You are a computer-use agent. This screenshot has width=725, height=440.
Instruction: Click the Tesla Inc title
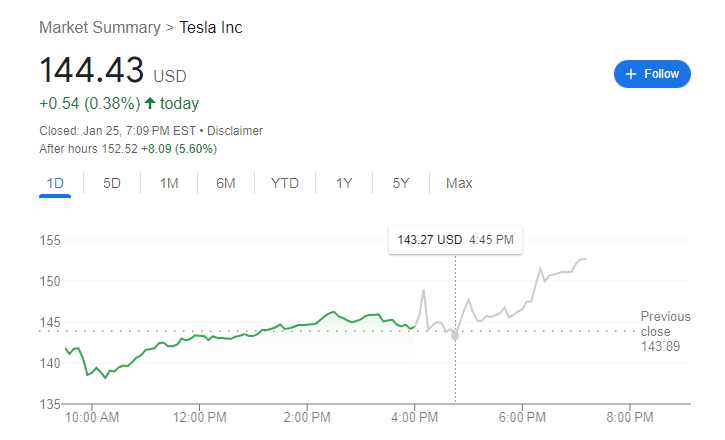click(x=211, y=27)
